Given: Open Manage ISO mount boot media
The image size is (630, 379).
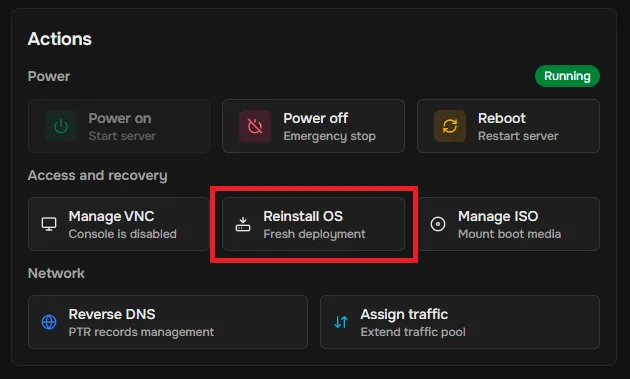Looking at the screenshot, I should [x=508, y=224].
